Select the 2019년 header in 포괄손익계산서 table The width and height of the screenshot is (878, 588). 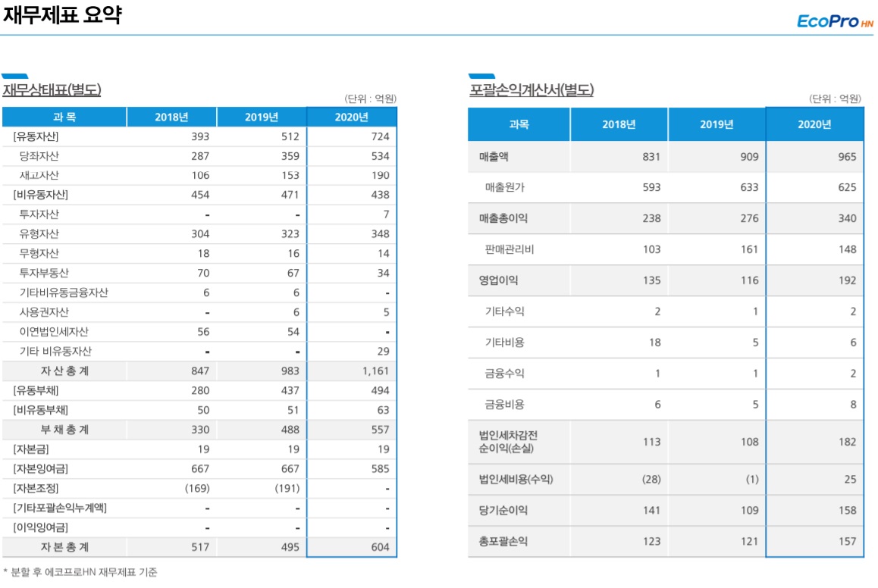pos(717,124)
